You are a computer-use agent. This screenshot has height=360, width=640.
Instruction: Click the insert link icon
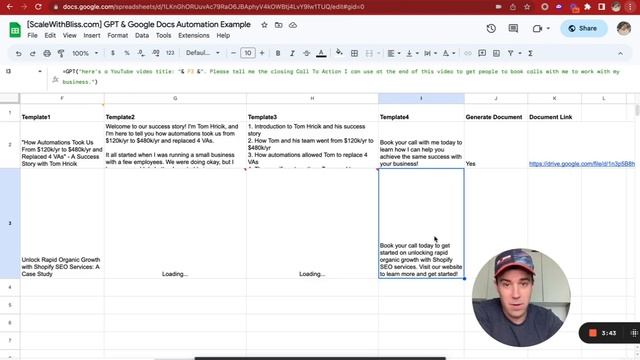467,53
